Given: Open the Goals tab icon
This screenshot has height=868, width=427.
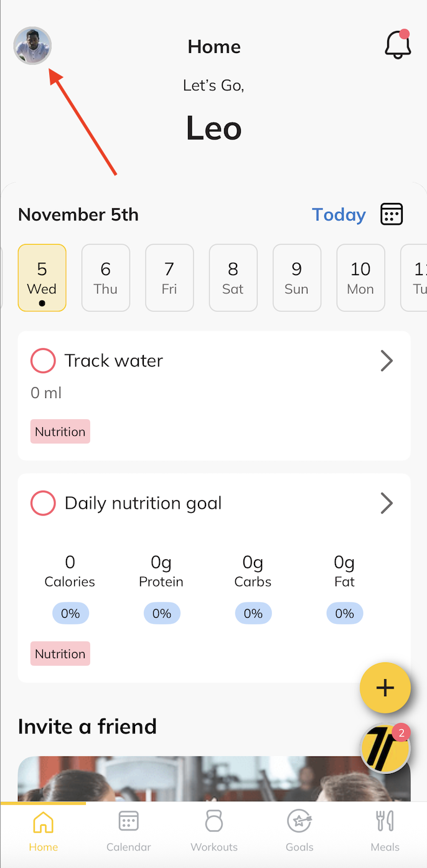Looking at the screenshot, I should (x=299, y=831).
